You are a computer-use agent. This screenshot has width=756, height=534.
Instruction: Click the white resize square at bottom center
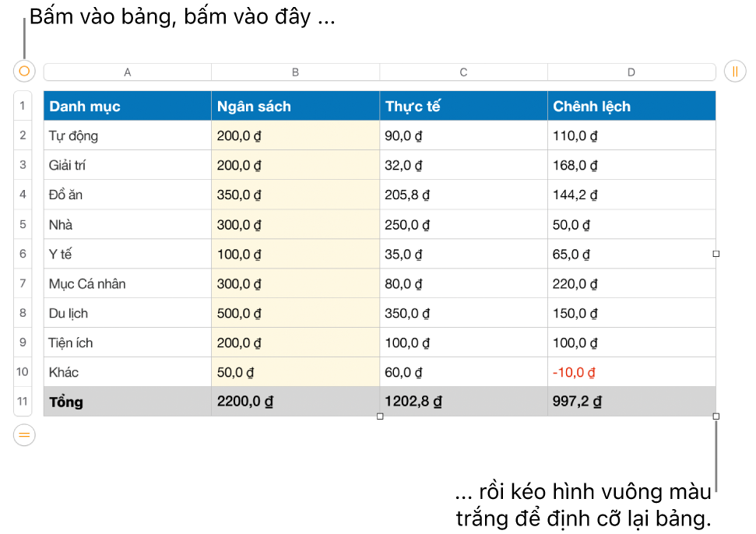point(380,416)
